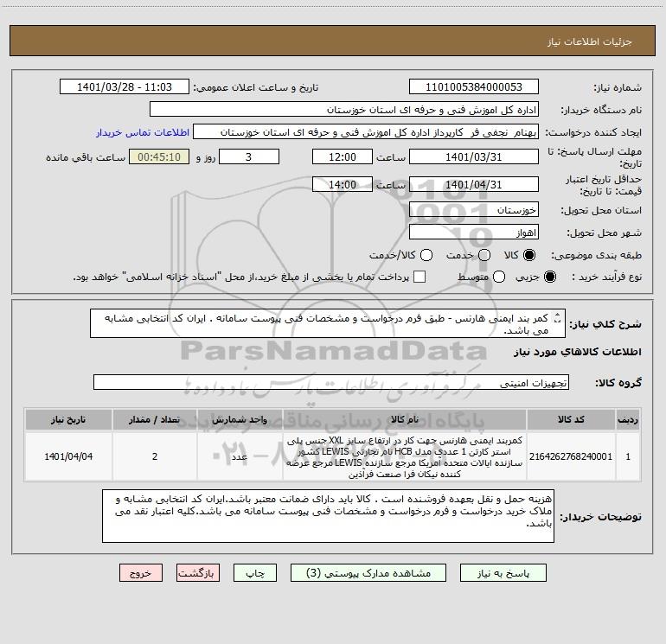This screenshot has height=644, width=666.
Task: Click the unit cell عدد
Action: [240, 456]
